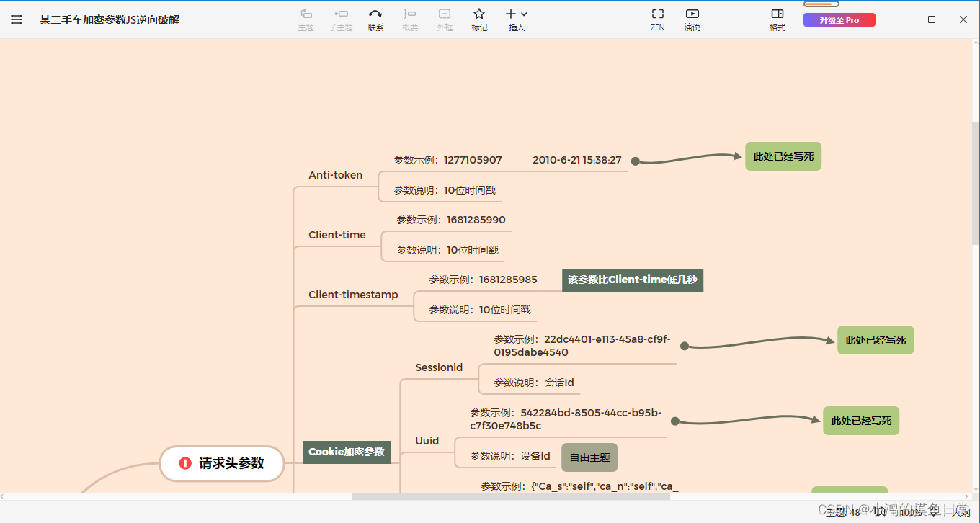Maximize the XMind window
Image resolution: width=980 pixels, height=523 pixels.
pyautogui.click(x=932, y=19)
